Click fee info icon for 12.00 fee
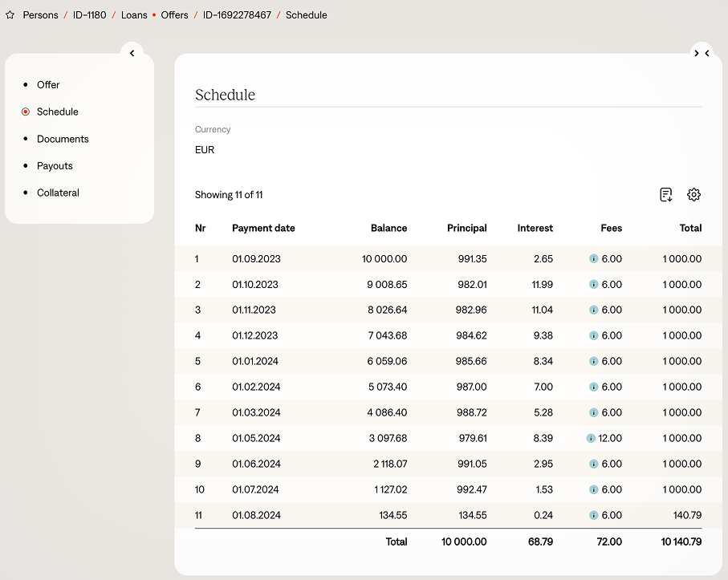Image resolution: width=728 pixels, height=580 pixels. click(x=591, y=438)
